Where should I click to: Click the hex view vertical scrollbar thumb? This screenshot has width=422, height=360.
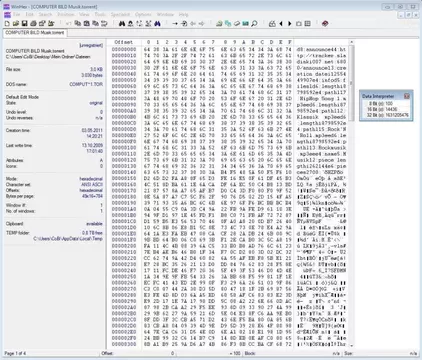(351, 83)
